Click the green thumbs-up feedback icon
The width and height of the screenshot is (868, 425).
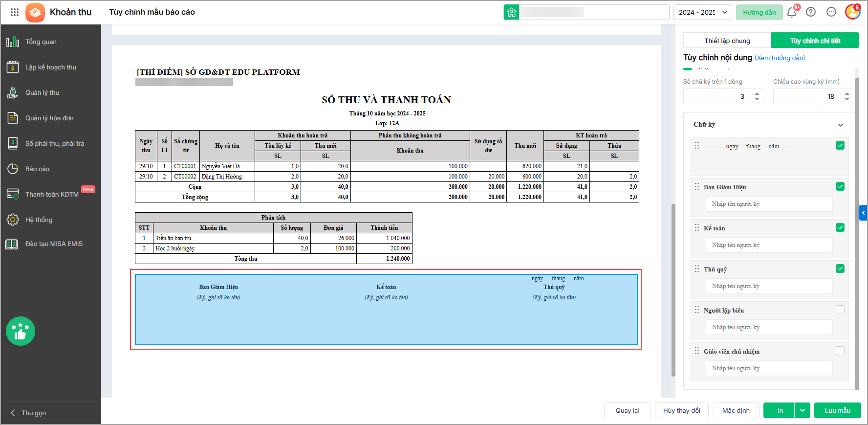coord(21,331)
